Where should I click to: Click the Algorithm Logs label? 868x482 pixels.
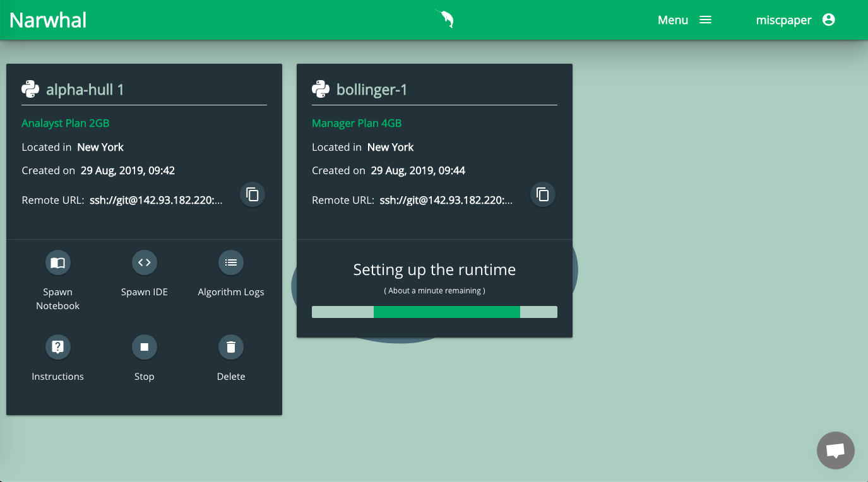(231, 292)
